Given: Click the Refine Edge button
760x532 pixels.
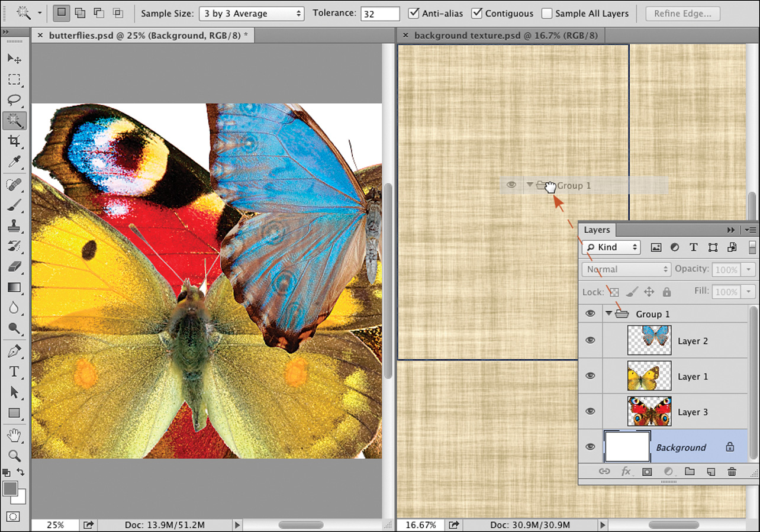Looking at the screenshot, I should tap(682, 13).
